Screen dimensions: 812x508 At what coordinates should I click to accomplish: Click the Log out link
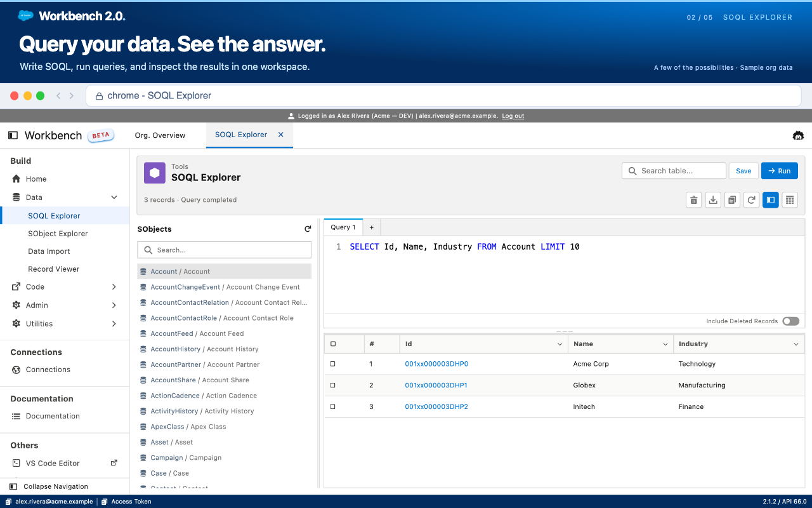pyautogui.click(x=513, y=116)
